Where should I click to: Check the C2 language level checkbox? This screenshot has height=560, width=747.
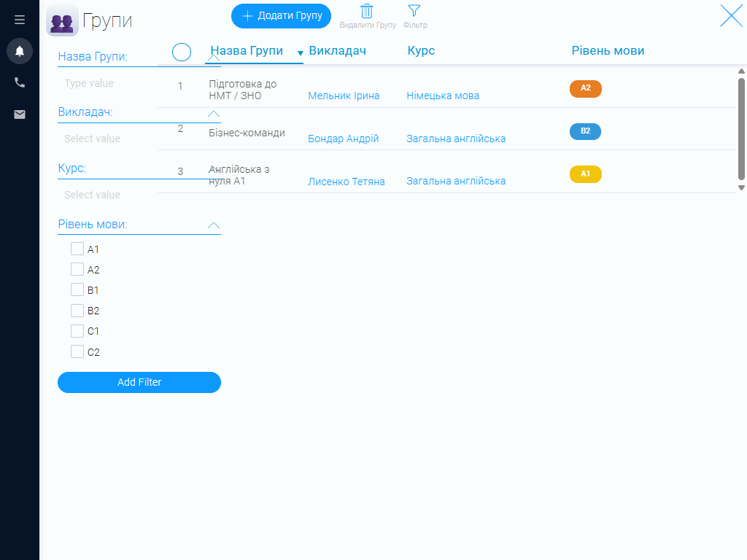77,352
